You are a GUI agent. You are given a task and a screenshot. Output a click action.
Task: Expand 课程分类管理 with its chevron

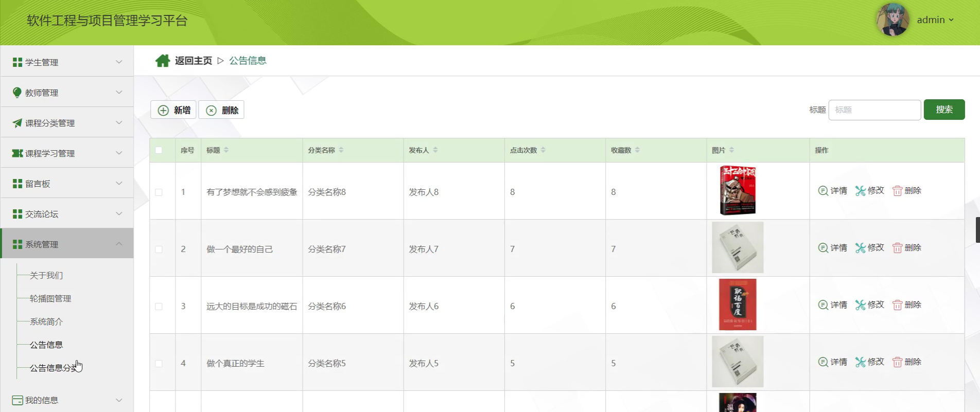[119, 122]
